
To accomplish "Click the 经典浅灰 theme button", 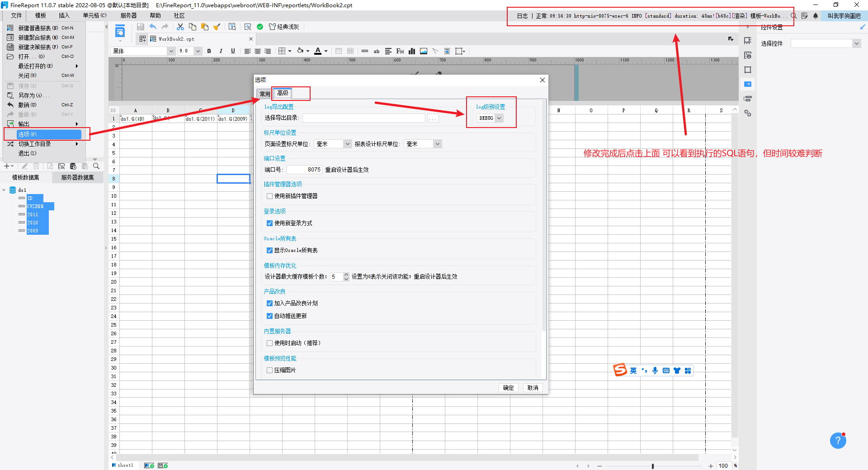I will [284, 27].
